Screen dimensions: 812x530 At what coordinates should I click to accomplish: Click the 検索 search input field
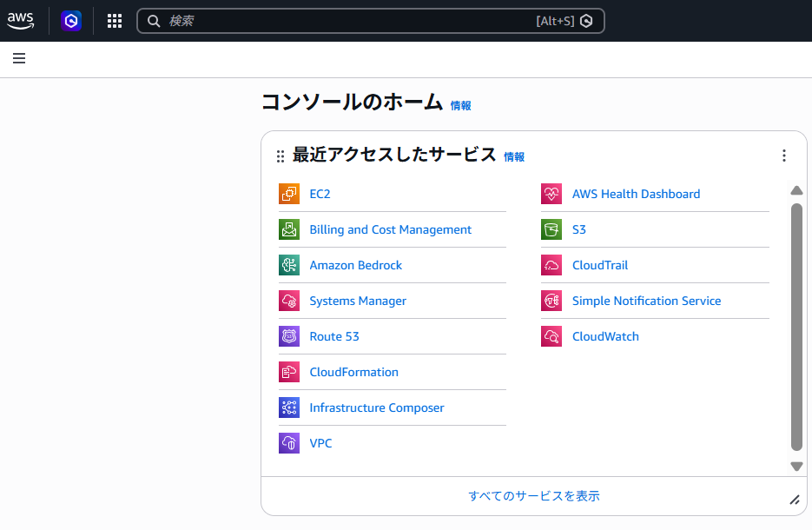click(x=347, y=21)
